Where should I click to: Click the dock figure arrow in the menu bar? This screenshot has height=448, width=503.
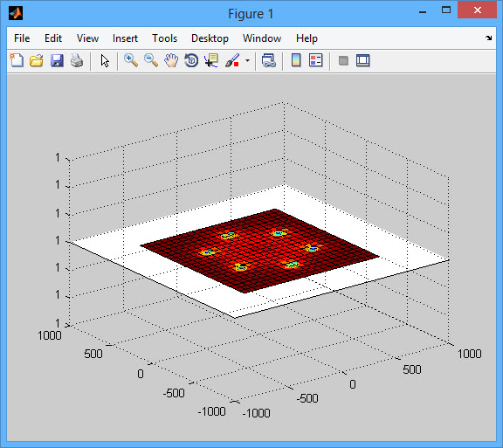pos(488,38)
